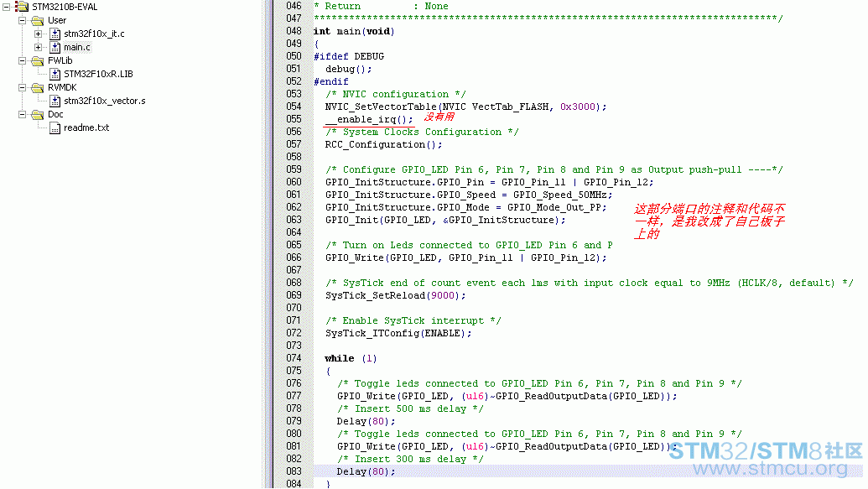Click 'RCC_Configuration();' code line
868x489 pixels.
point(383,144)
